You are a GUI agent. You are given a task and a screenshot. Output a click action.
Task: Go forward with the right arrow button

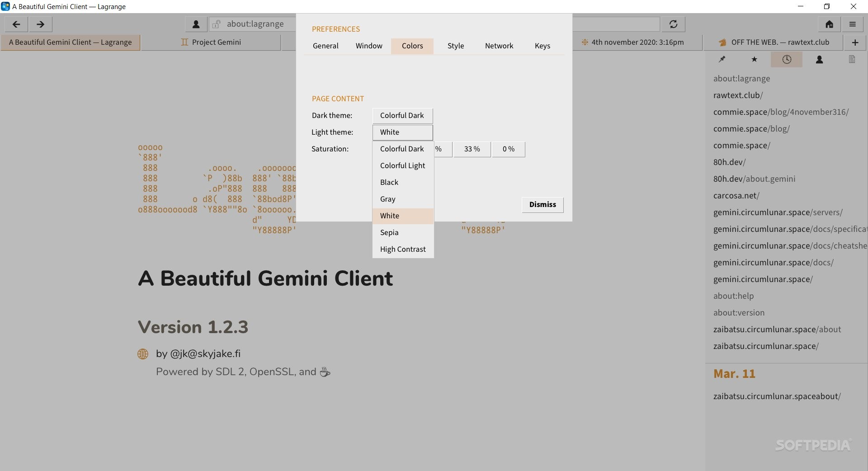41,24
